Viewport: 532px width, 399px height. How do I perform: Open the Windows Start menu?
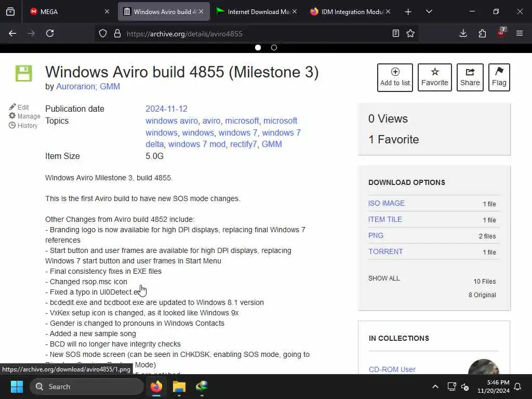(x=17, y=387)
